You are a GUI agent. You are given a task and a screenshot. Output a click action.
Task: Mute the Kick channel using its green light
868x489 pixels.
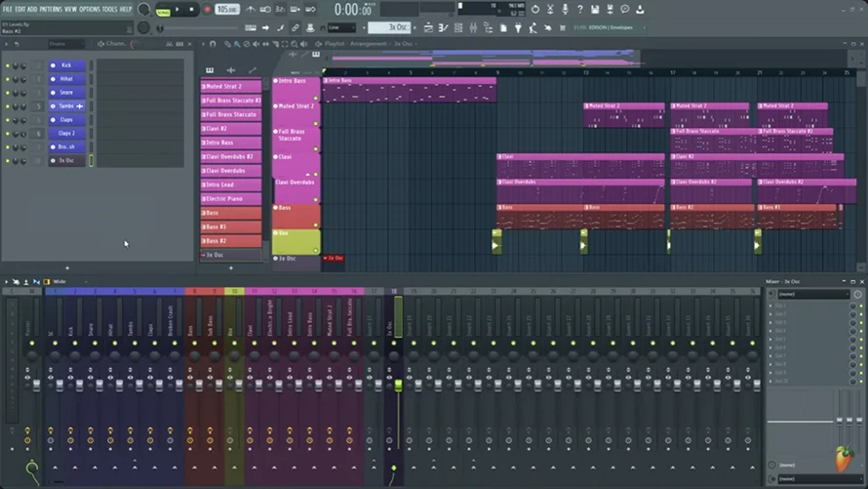8,65
